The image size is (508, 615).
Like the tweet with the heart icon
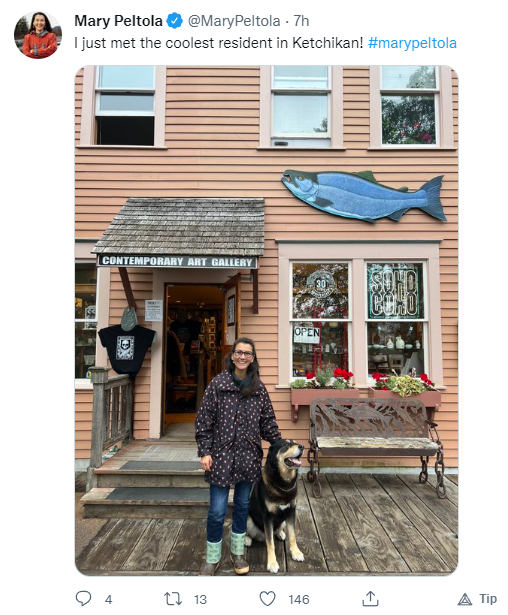[268, 599]
